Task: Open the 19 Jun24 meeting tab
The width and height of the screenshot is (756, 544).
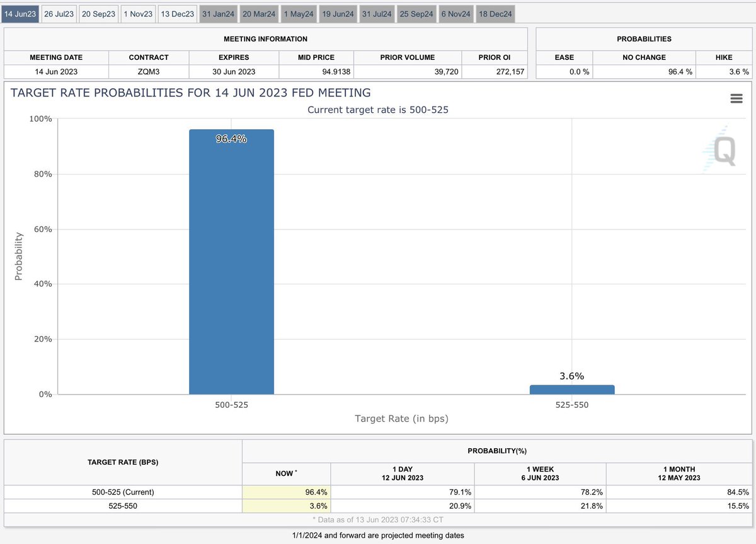Action: tap(338, 14)
